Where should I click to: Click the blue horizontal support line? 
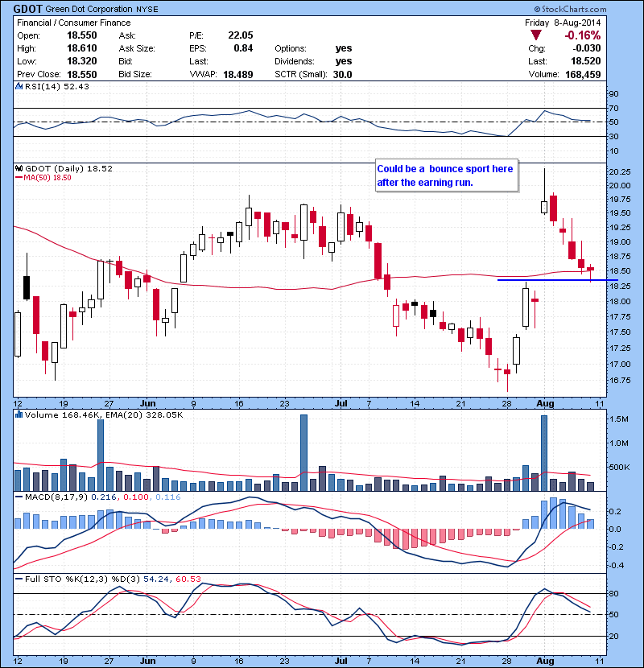point(558,280)
